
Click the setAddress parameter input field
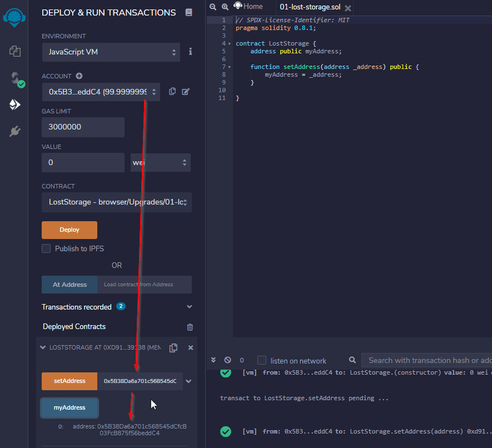pyautogui.click(x=140, y=381)
